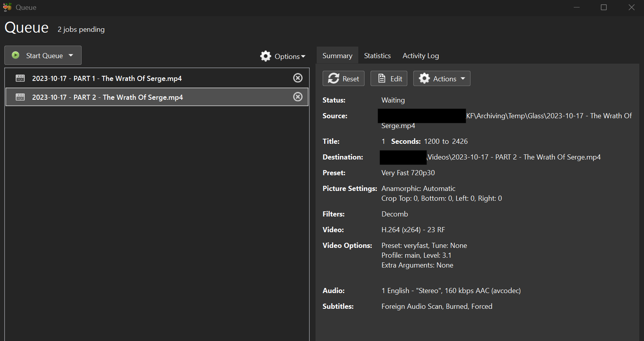Click the film icon beside PART 1 job
This screenshot has width=644, height=341.
pos(20,78)
